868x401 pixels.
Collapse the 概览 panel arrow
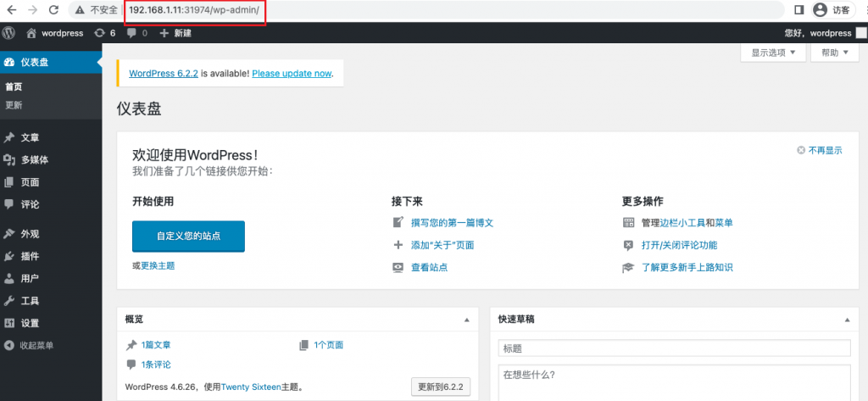click(x=467, y=320)
